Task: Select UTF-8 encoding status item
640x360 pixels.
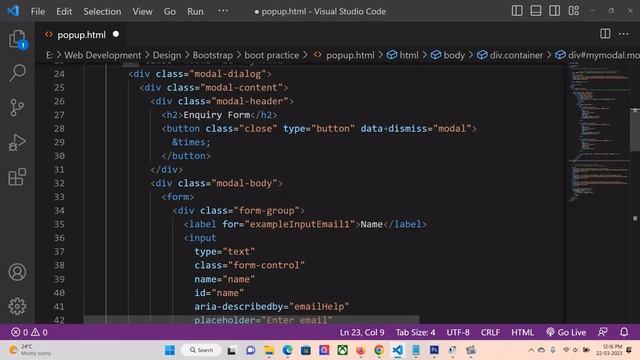Action: (x=458, y=332)
